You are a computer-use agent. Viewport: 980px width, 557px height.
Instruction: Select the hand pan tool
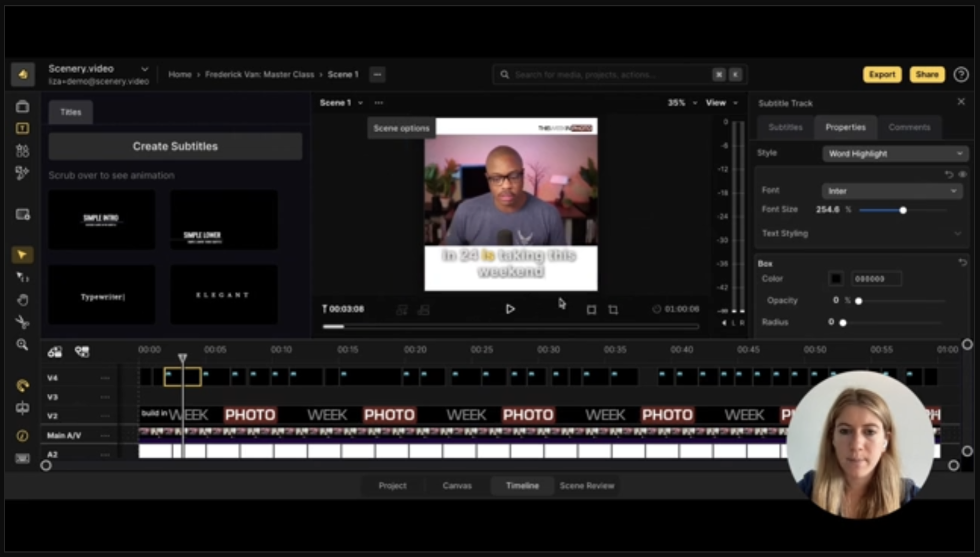22,300
